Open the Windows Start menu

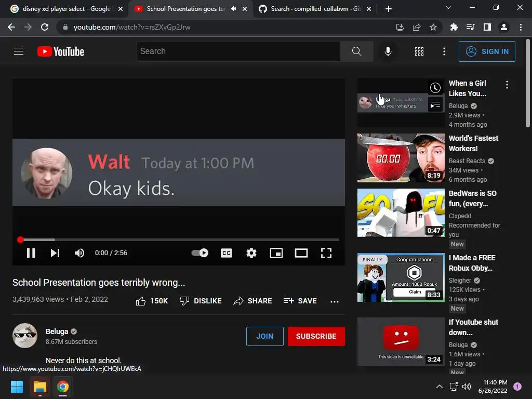[17, 387]
